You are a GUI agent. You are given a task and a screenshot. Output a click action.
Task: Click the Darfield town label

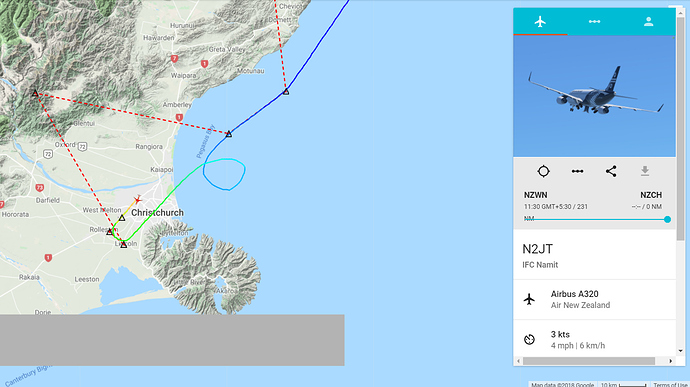[x=48, y=200]
